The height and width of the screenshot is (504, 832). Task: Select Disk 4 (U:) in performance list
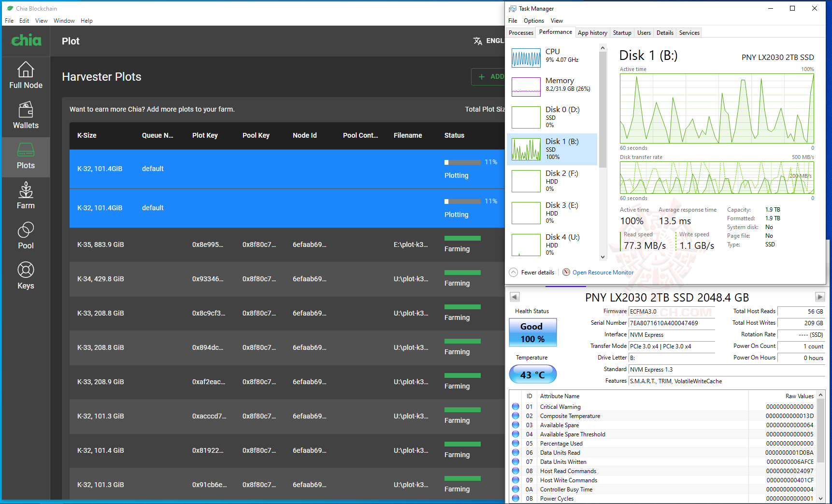coord(552,245)
